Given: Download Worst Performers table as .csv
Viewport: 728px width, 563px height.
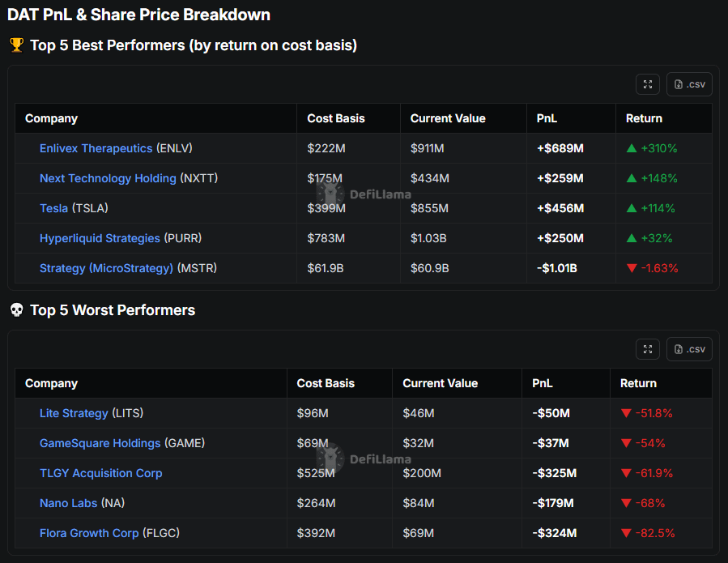Looking at the screenshot, I should 689,349.
